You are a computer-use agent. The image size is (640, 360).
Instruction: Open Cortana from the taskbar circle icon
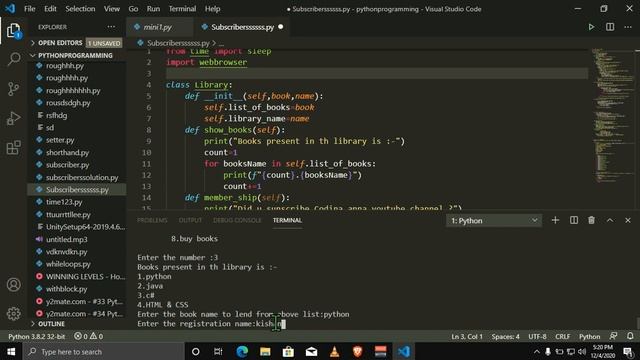coord(196,351)
